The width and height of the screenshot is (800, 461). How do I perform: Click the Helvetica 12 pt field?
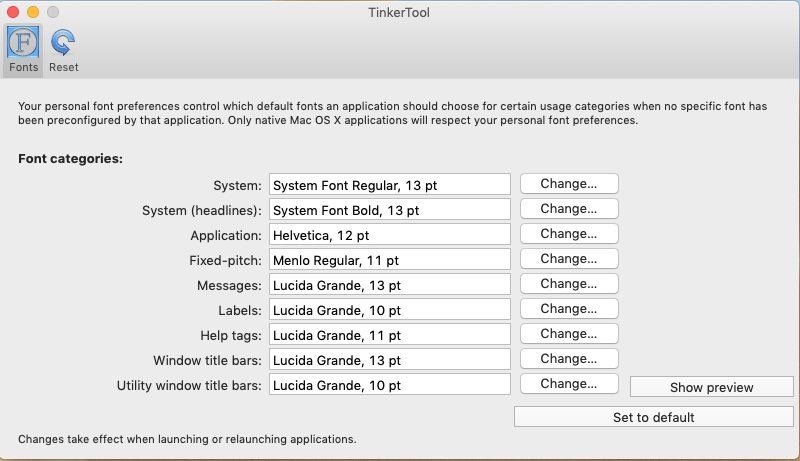tap(389, 235)
